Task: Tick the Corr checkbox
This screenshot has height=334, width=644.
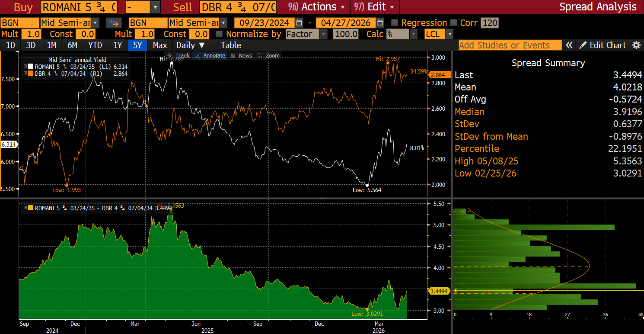Action: pyautogui.click(x=453, y=23)
